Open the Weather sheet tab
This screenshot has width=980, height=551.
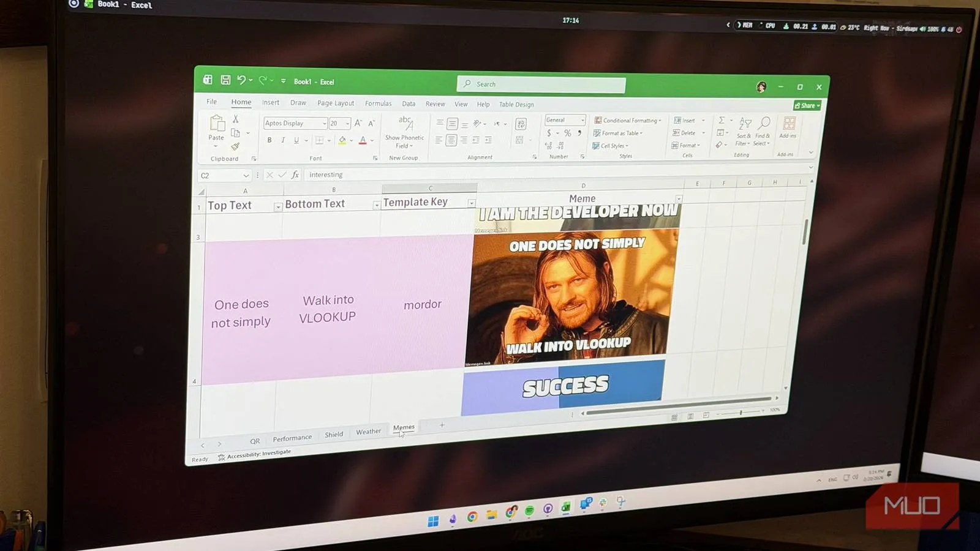click(x=368, y=432)
